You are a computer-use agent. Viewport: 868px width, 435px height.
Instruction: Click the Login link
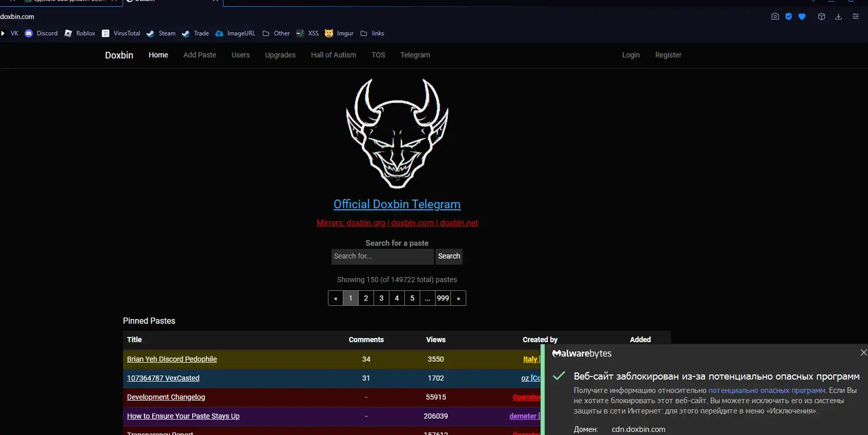(x=631, y=55)
